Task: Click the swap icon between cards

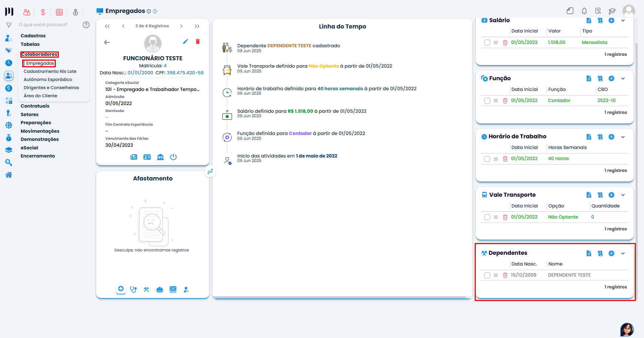Action: (210, 172)
